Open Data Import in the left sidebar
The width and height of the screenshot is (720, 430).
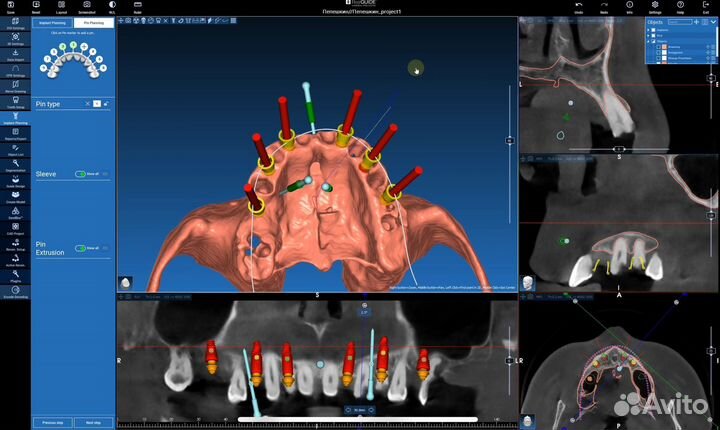[15, 56]
